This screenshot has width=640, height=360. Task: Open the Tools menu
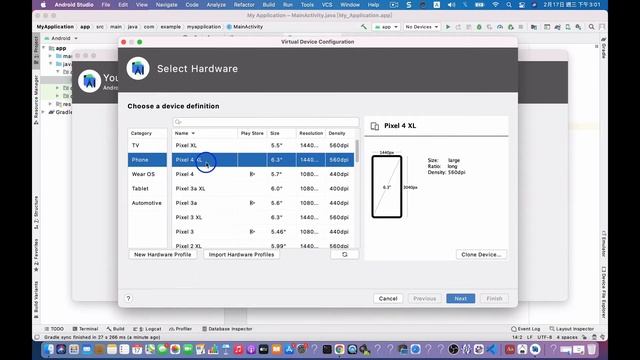pyautogui.click(x=307, y=5)
